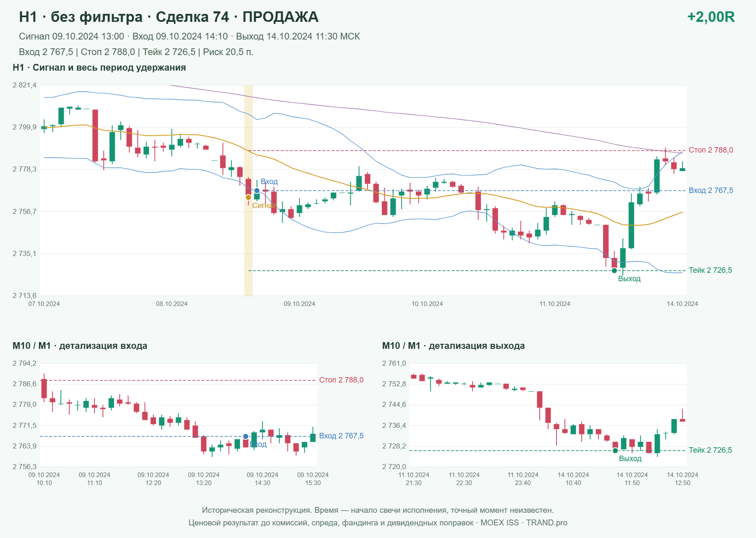
Task: Select the +2,00R result value
Action: point(711,17)
